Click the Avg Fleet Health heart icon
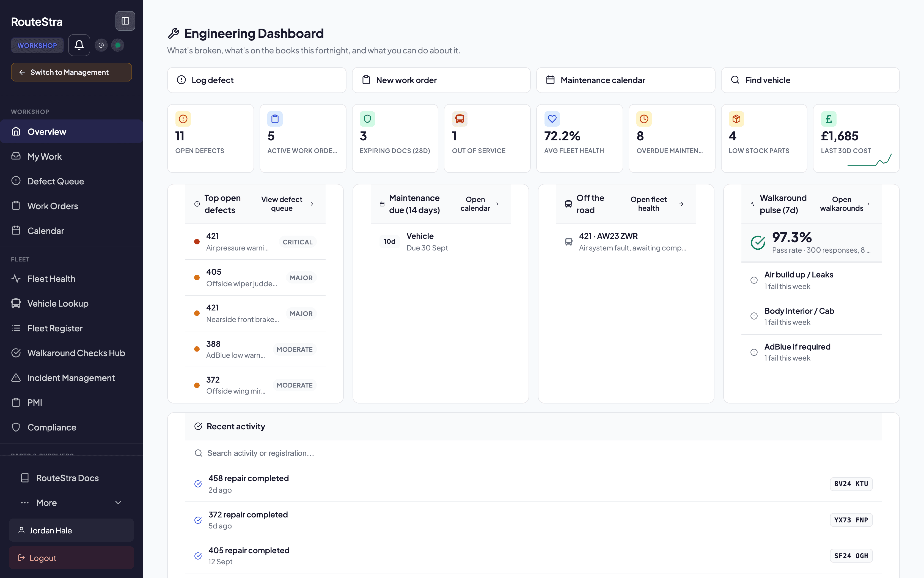 pyautogui.click(x=552, y=119)
